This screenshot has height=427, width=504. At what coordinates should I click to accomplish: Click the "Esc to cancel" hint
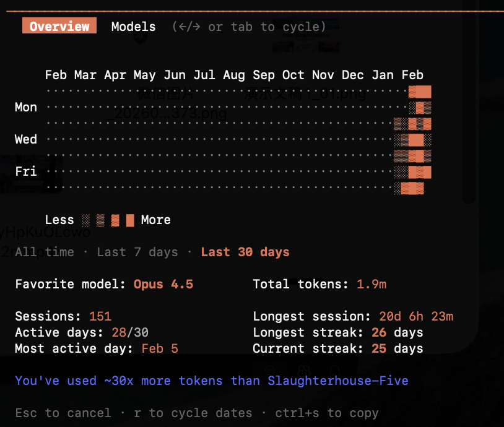tap(63, 413)
